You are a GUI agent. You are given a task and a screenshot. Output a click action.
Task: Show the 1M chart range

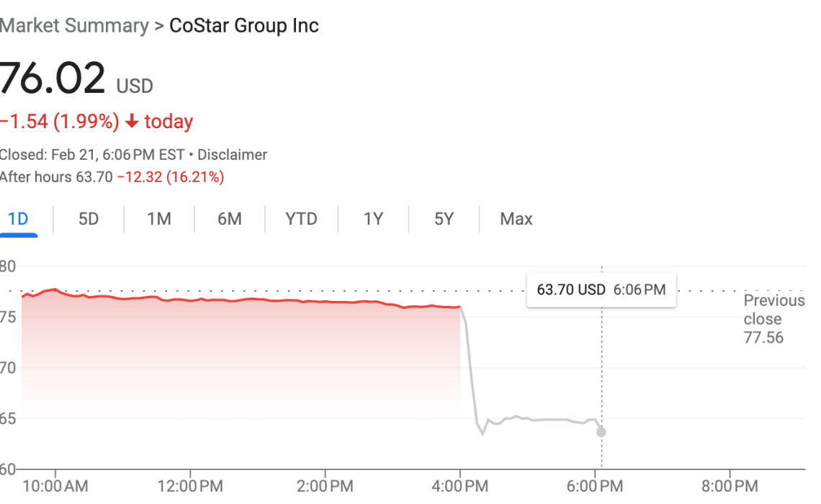[x=159, y=219]
